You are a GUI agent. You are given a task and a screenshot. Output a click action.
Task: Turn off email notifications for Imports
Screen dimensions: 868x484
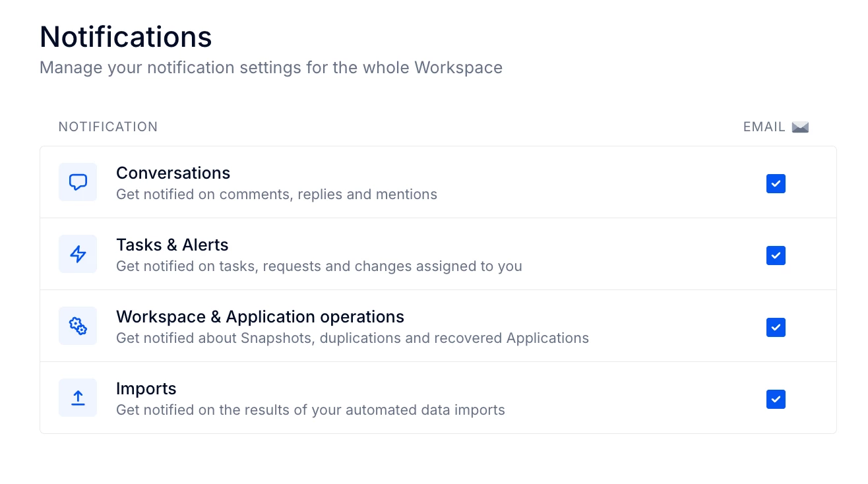pos(776,399)
